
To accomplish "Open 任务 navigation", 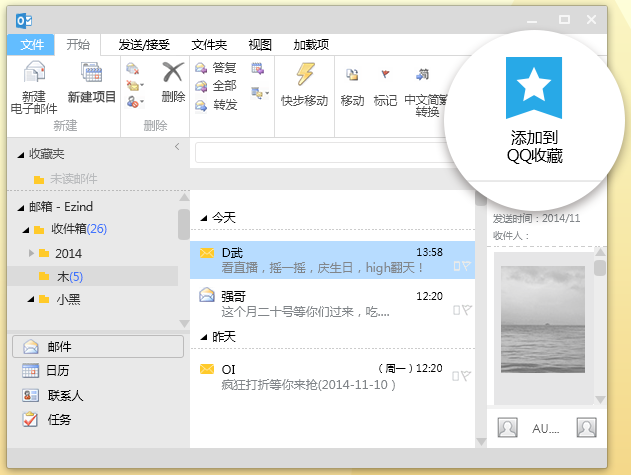I will [x=47, y=419].
